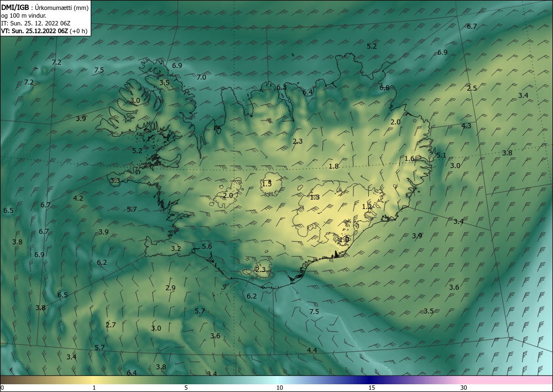Click the 7.0 value on the map
The image size is (553, 392).
(x=201, y=77)
